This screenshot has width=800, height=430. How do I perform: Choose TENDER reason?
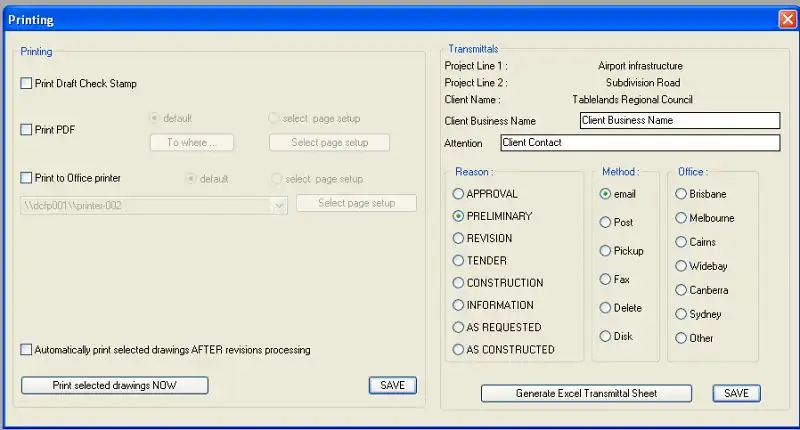pos(458,261)
